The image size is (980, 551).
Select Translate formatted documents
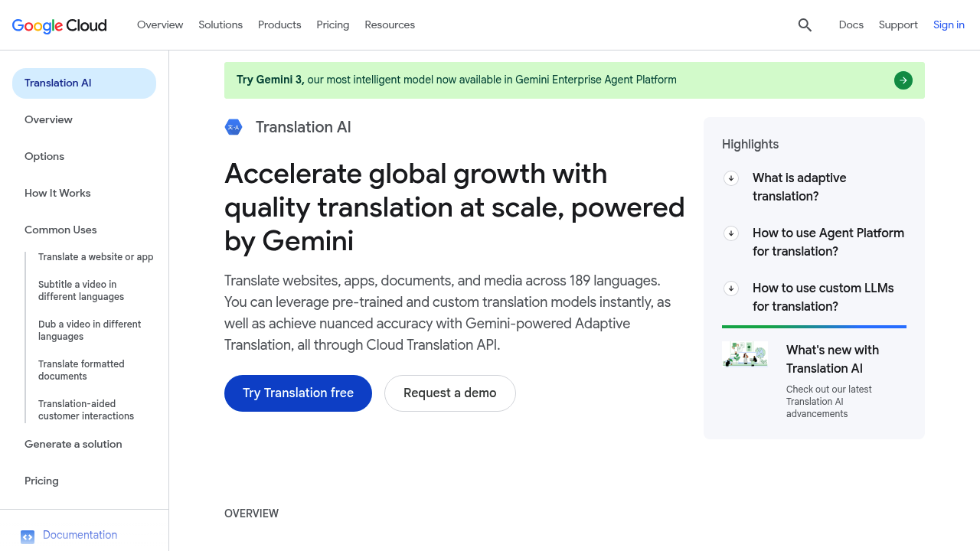[81, 370]
